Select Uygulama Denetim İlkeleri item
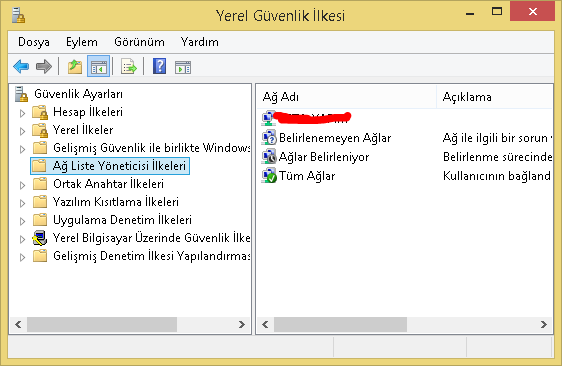This screenshot has height=366, width=562. (122, 219)
